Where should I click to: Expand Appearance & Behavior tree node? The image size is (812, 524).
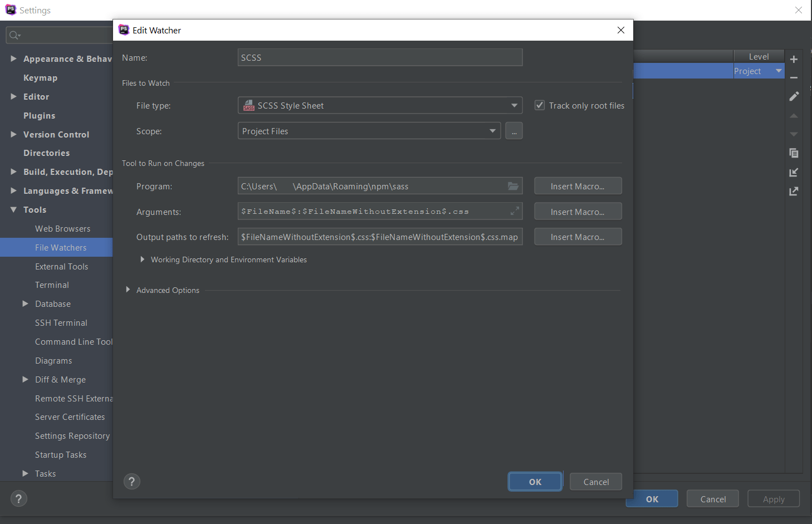pos(13,58)
